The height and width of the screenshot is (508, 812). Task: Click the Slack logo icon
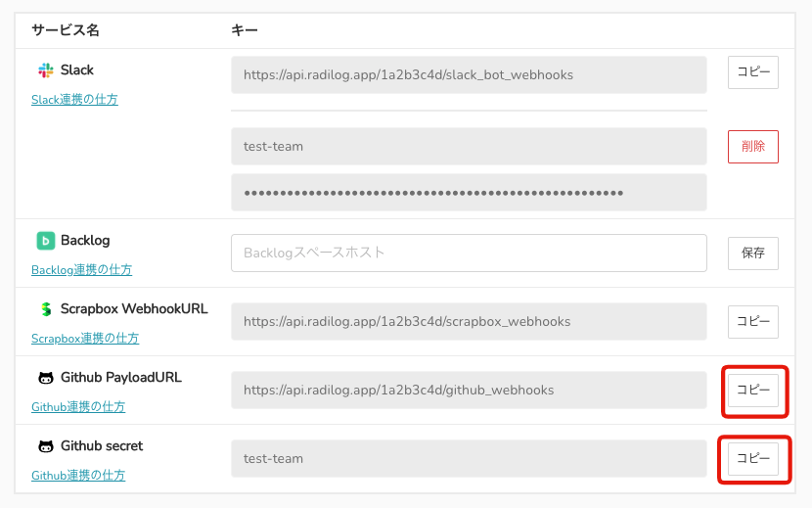45,70
